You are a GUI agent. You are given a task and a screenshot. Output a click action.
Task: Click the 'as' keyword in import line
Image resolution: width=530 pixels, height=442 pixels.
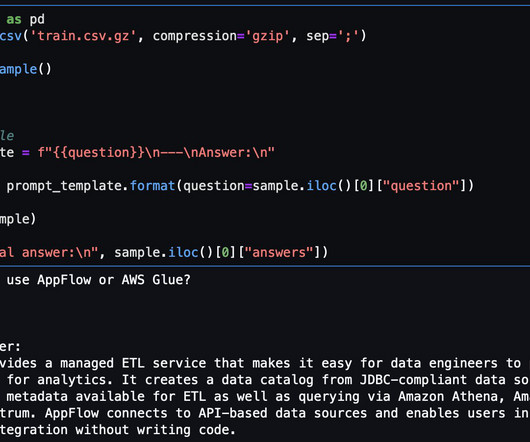tap(14, 19)
